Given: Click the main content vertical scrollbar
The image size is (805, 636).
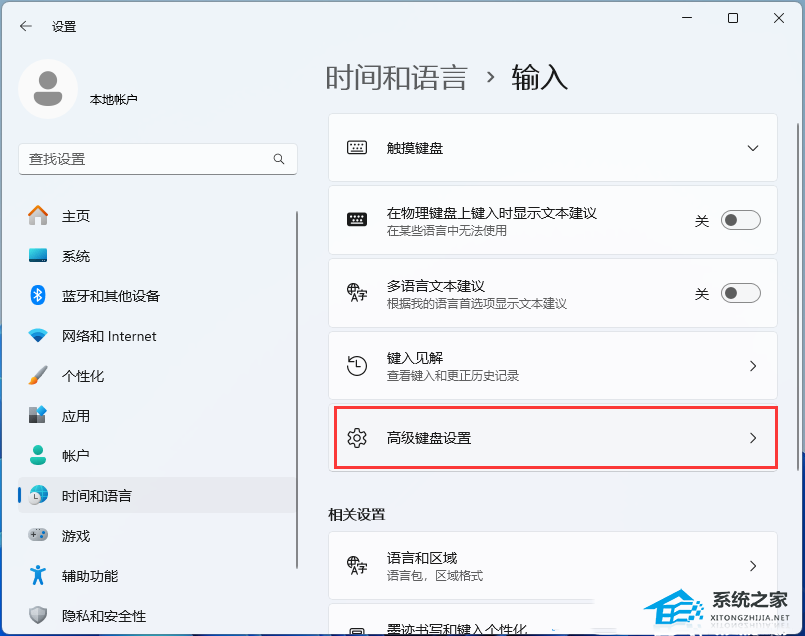Looking at the screenshot, I should 798,295.
